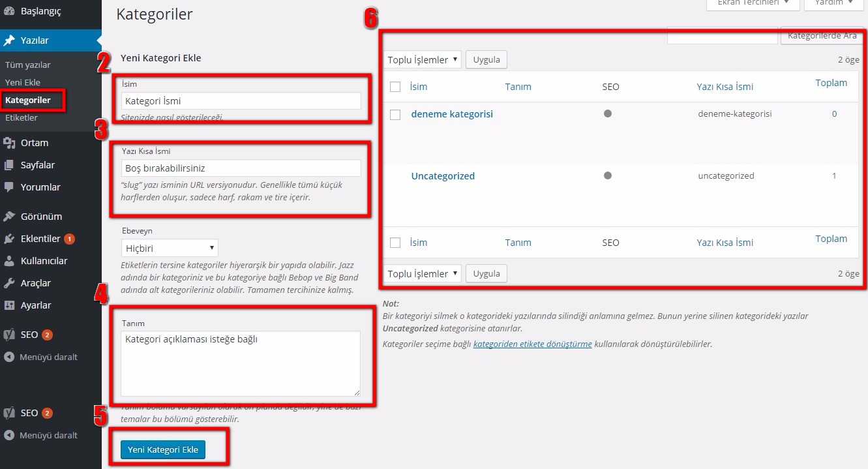Open the top Toplu İşlemler dropdown
The width and height of the screenshot is (868, 469).
pyautogui.click(x=422, y=59)
